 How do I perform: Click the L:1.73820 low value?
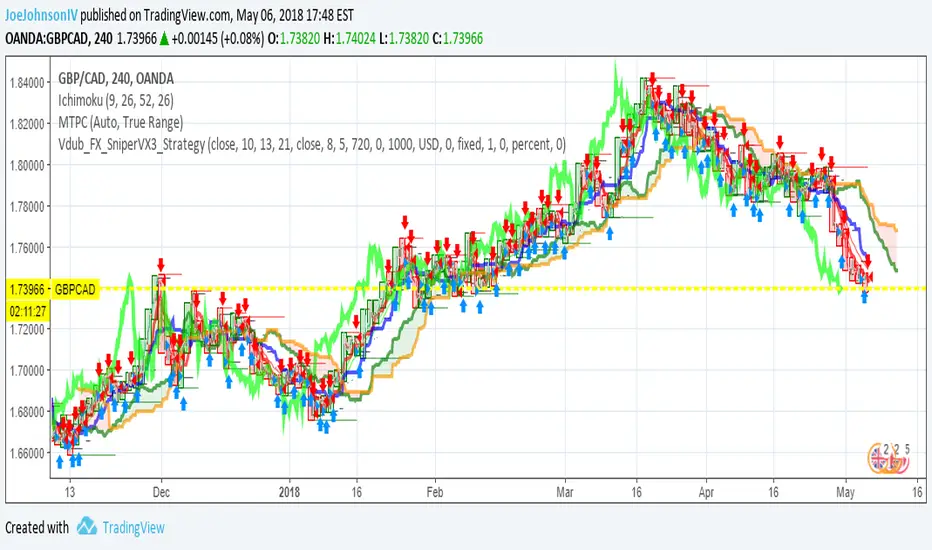click(x=404, y=39)
